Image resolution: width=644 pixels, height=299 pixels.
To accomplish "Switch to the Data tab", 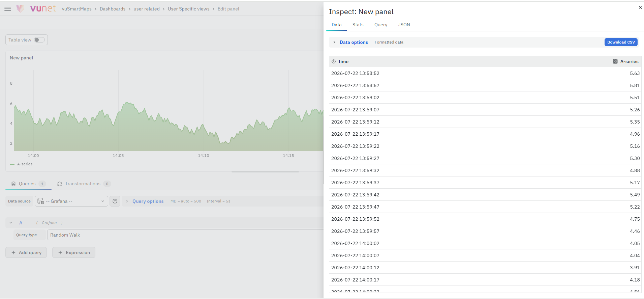I will click(336, 25).
